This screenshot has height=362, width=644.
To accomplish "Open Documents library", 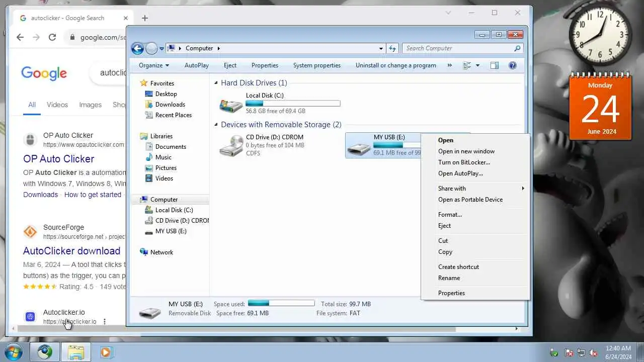I will (171, 147).
